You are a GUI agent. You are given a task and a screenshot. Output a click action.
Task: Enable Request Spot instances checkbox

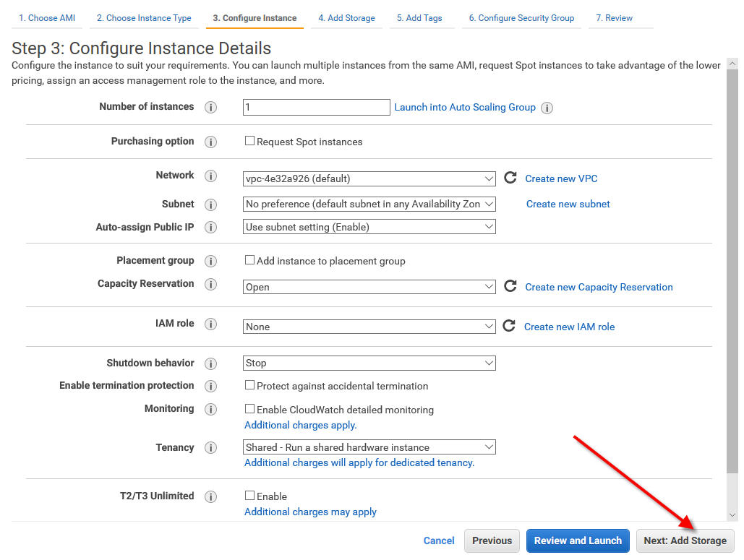pos(249,141)
